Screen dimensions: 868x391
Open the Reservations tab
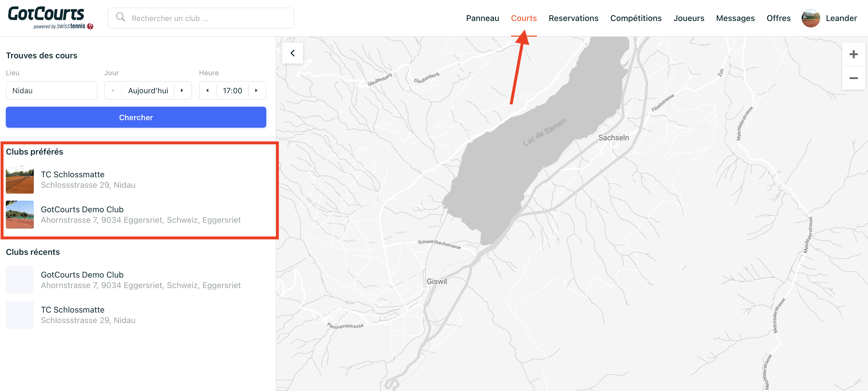coord(573,18)
